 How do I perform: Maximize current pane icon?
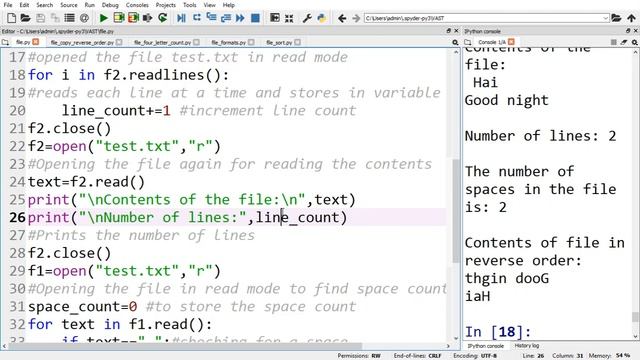coord(275,18)
